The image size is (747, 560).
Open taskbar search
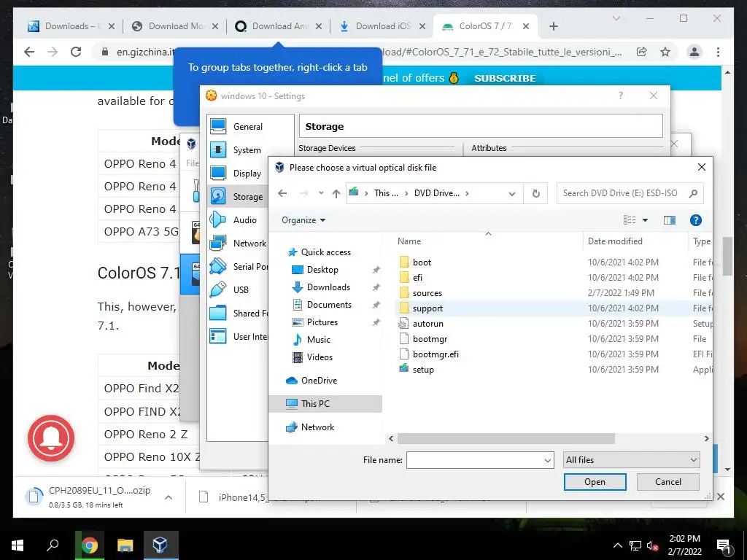point(53,545)
